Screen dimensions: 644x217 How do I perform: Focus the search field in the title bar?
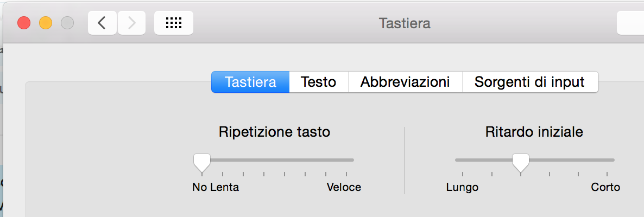[630, 23]
